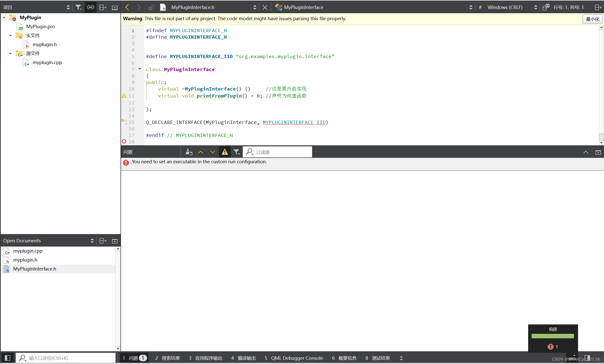The height and width of the screenshot is (364, 604).
Task: Switch to 编译输出 tab
Action: pos(243,358)
